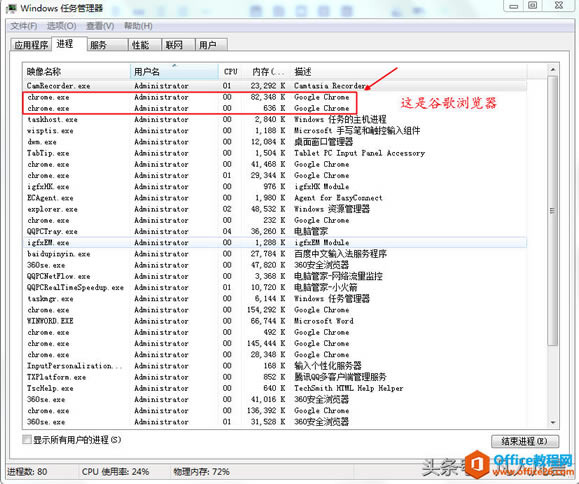Click the Task Manager title bar icon
The height and width of the screenshot is (484, 579).
(x=11, y=8)
